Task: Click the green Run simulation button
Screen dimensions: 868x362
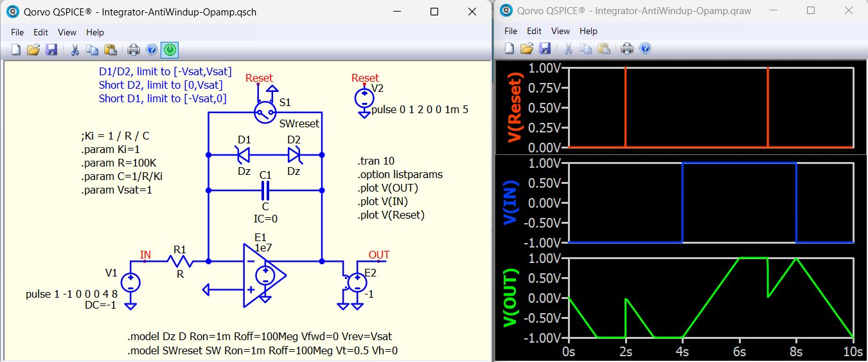Action: [x=170, y=50]
